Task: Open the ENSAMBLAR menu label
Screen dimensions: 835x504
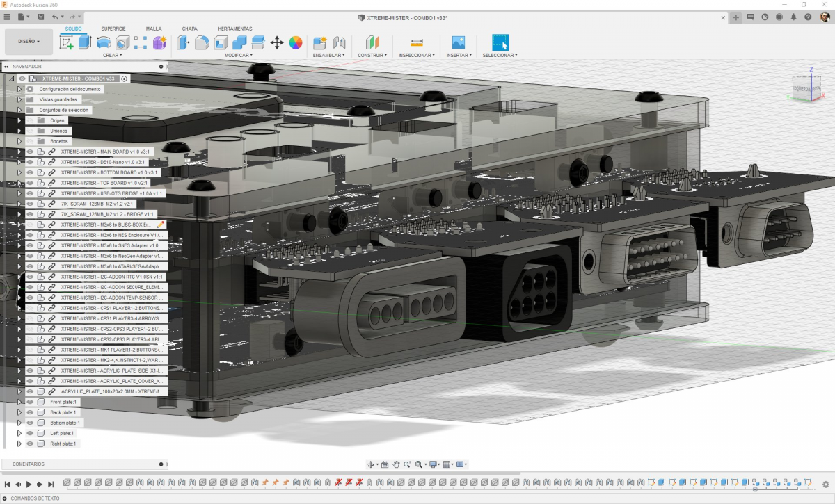Action: click(x=329, y=55)
